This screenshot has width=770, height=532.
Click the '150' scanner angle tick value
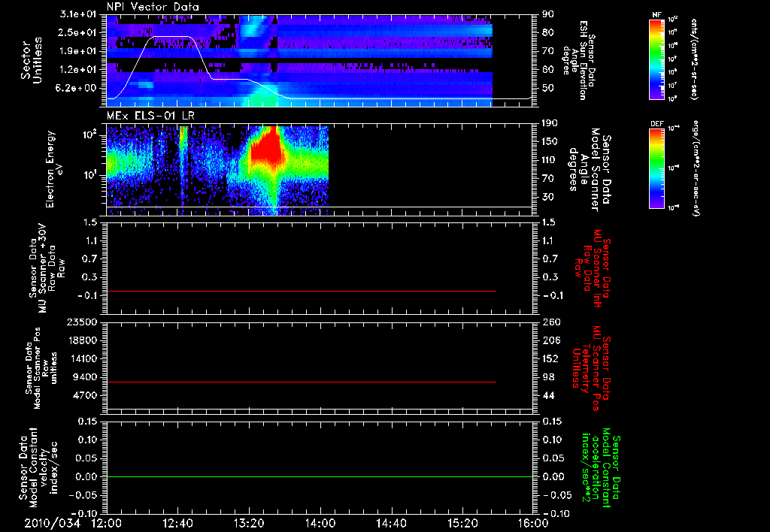click(550, 142)
